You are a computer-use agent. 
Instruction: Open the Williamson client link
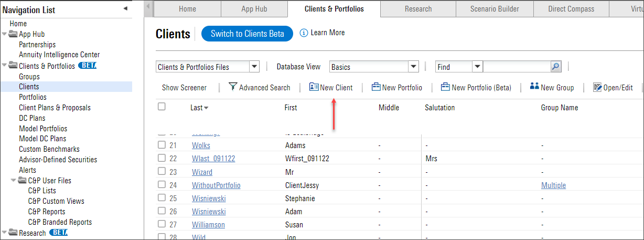[208, 225]
